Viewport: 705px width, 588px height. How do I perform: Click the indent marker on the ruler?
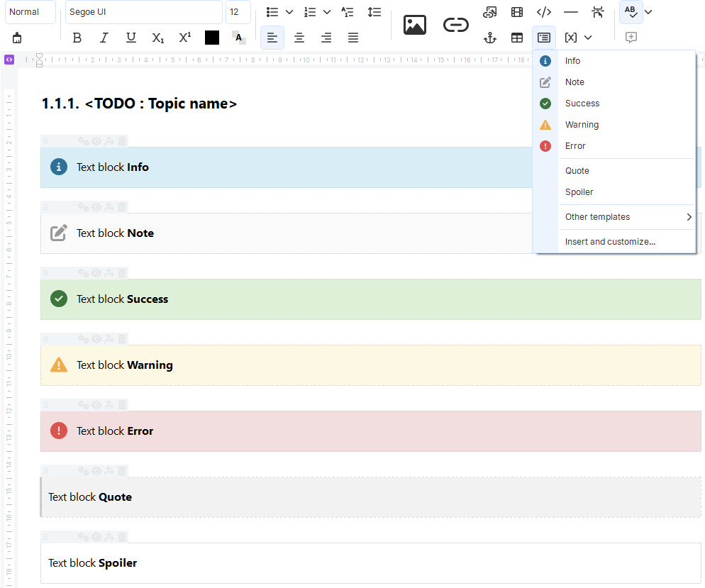tap(39, 60)
